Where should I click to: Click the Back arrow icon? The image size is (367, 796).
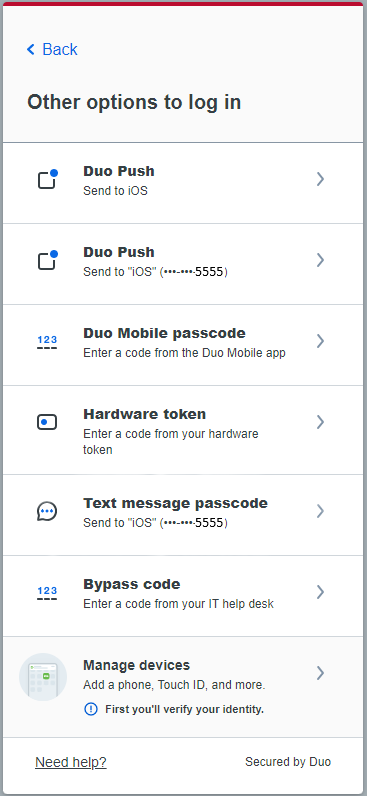tap(31, 49)
